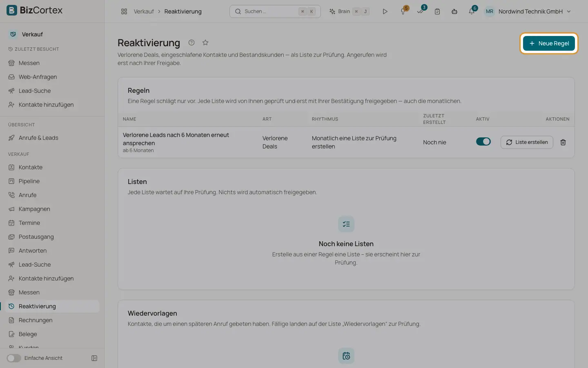Open the double-checkmark icon with 3 badge
The image size is (588, 368).
[x=421, y=11]
